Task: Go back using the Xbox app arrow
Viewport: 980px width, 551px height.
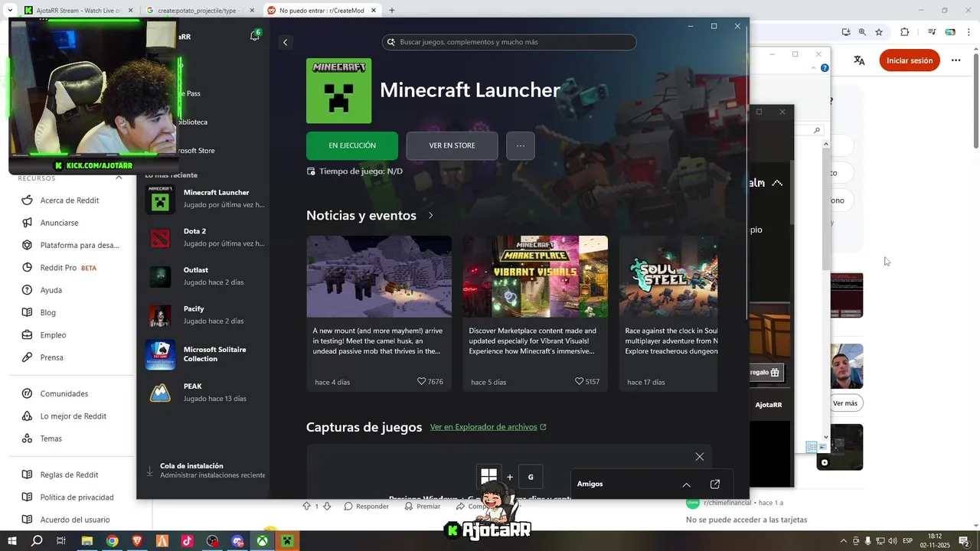Action: coord(285,42)
